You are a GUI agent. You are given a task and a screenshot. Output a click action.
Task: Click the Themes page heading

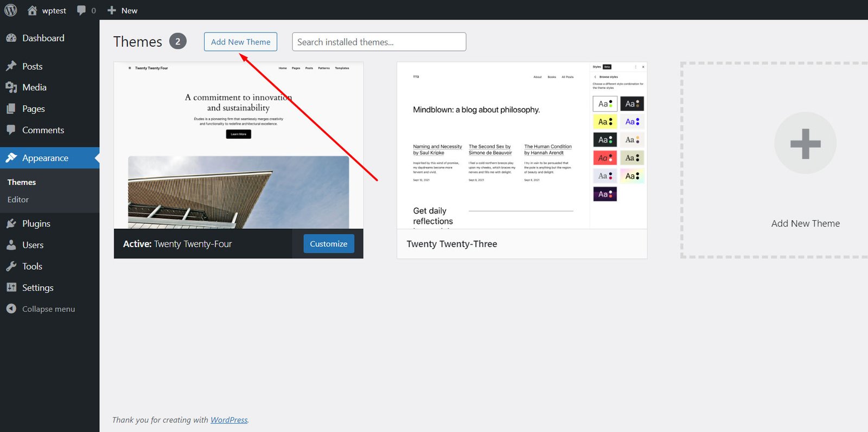138,42
